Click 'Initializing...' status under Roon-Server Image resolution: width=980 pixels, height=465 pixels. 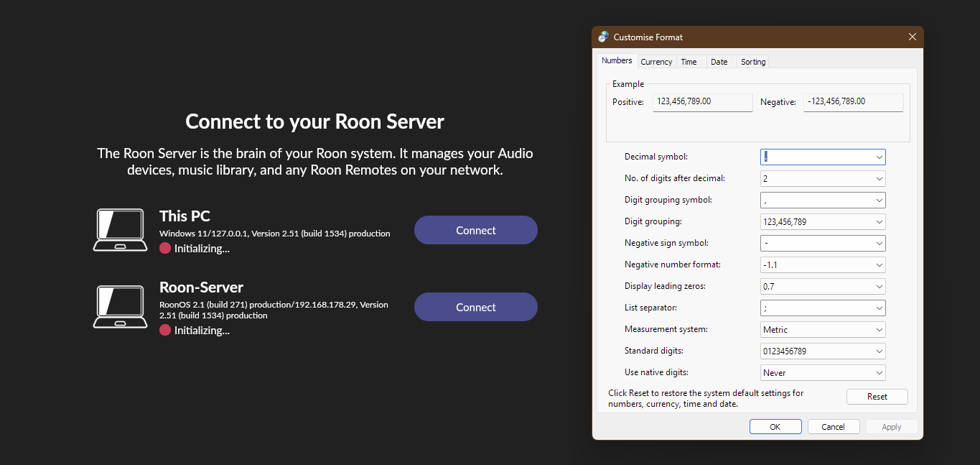click(x=202, y=331)
